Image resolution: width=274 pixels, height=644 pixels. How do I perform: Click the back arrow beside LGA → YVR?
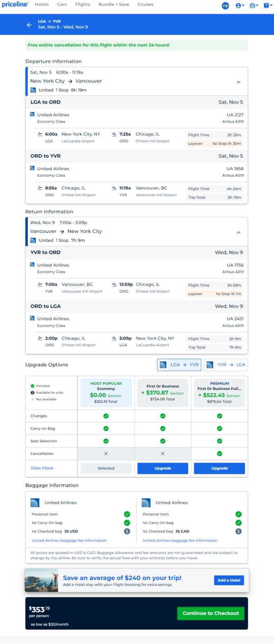(29, 25)
